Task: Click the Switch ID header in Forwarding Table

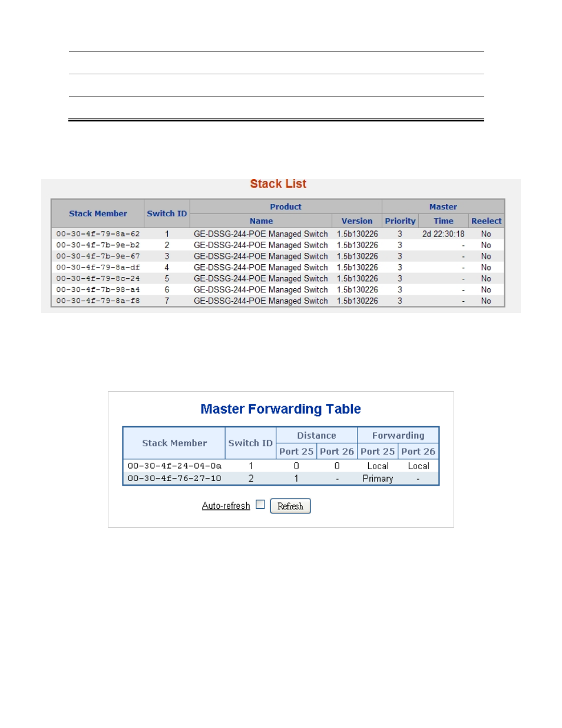Action: coord(250,443)
